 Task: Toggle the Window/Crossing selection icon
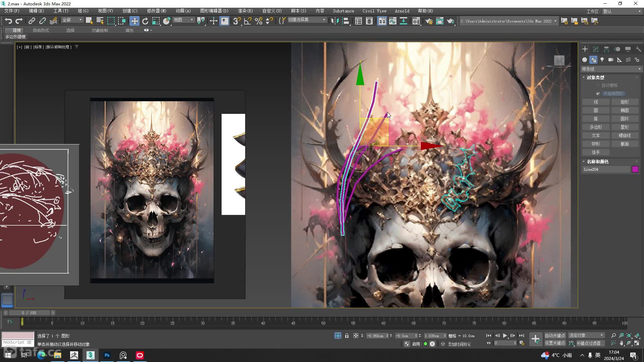point(122,21)
